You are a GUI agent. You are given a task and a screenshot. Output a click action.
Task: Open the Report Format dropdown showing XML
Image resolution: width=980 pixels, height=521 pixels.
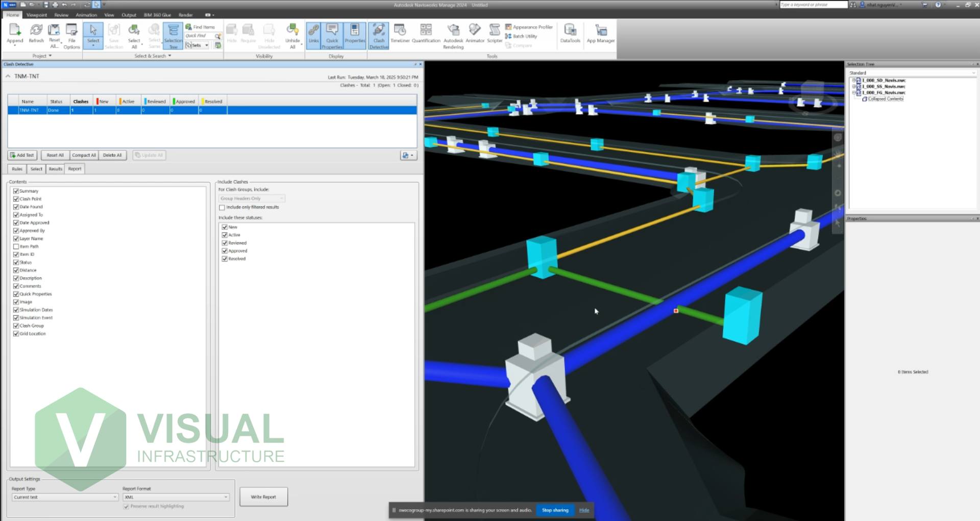tap(177, 498)
